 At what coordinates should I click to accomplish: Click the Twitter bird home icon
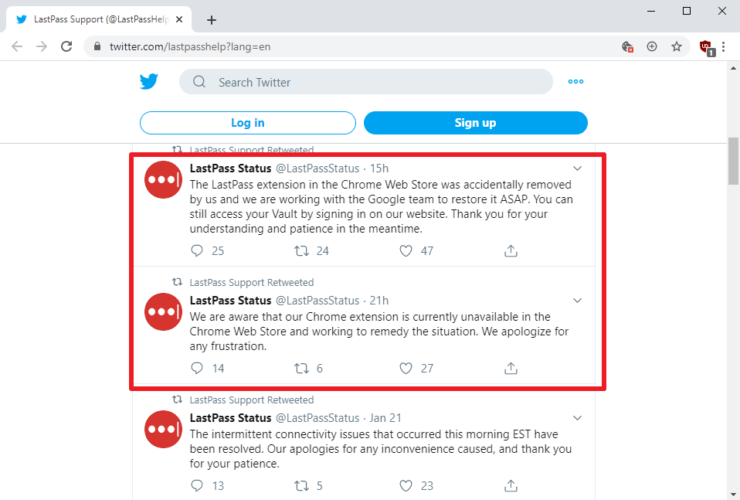pos(149,82)
